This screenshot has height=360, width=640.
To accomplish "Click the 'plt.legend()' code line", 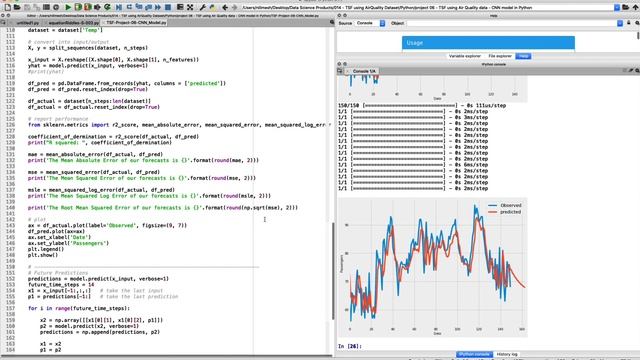I will [x=46, y=249].
